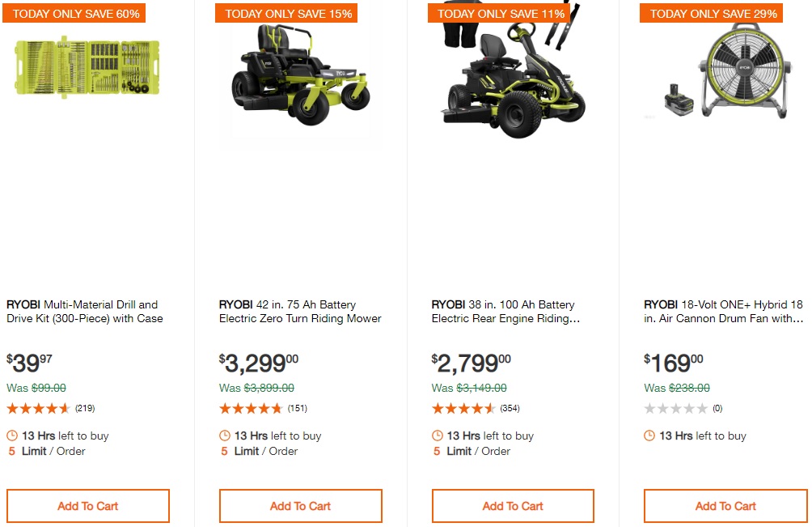This screenshot has width=812, height=527.
Task: Open the RYOBI Multi-Material Drill and Drive Kit title
Action: [x=84, y=312]
